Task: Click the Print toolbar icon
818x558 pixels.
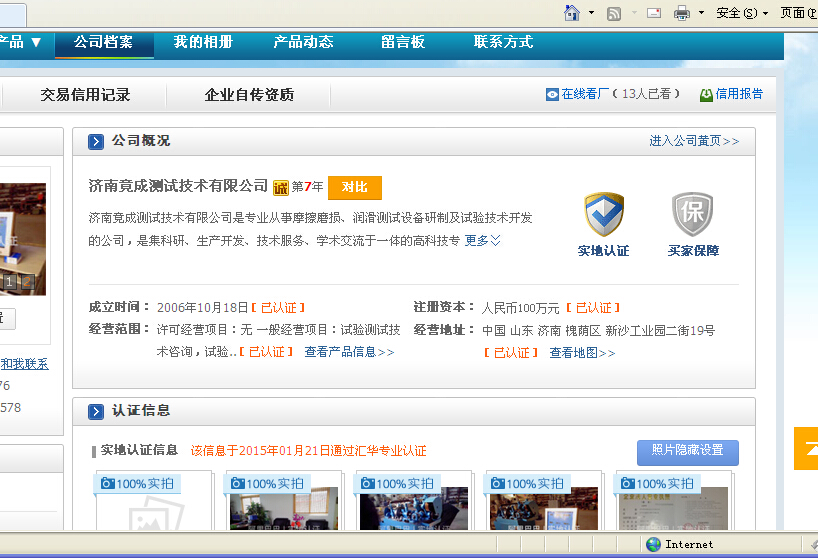Action: tap(681, 13)
